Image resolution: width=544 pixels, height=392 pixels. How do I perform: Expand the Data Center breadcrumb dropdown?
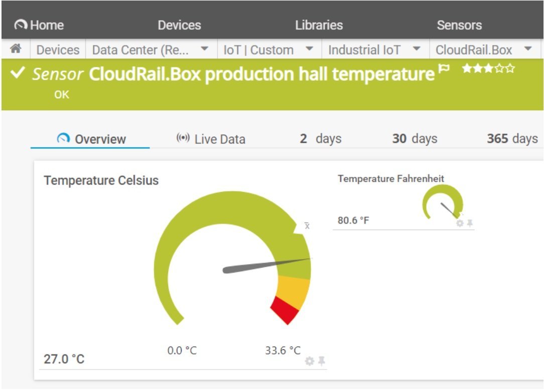pos(204,50)
